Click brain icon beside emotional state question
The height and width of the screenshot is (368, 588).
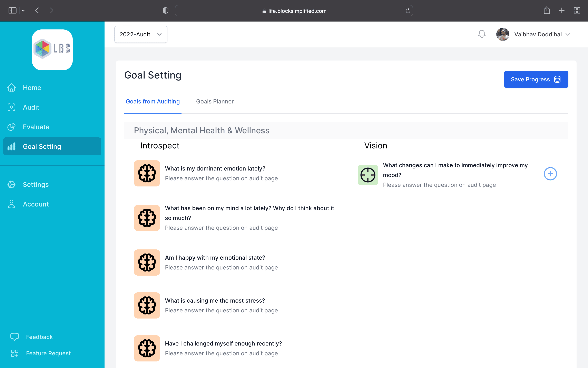pos(147,262)
